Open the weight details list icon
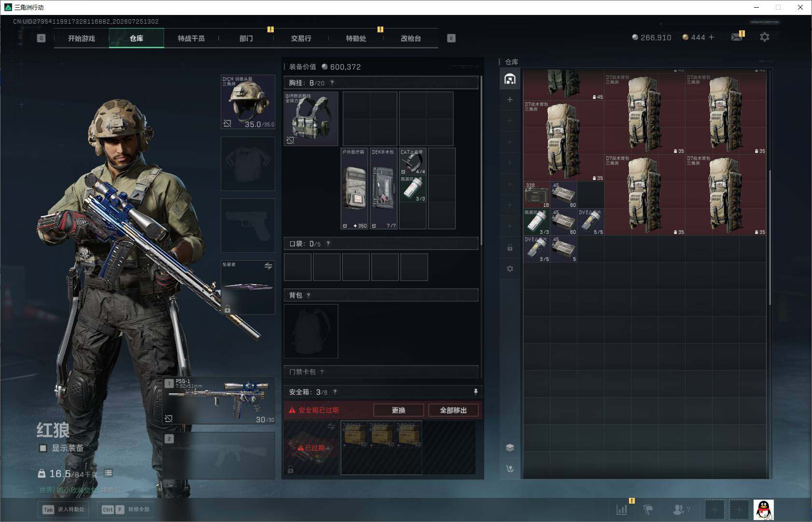 108,473
